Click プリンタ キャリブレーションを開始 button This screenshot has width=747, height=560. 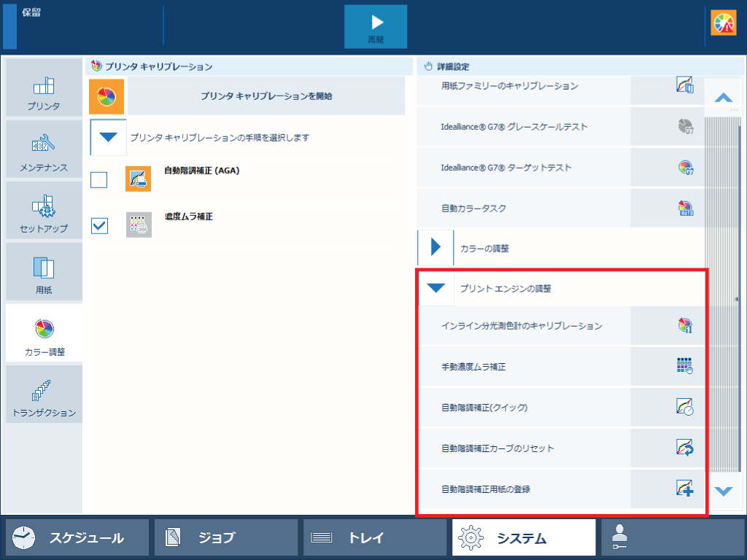pyautogui.click(x=266, y=96)
